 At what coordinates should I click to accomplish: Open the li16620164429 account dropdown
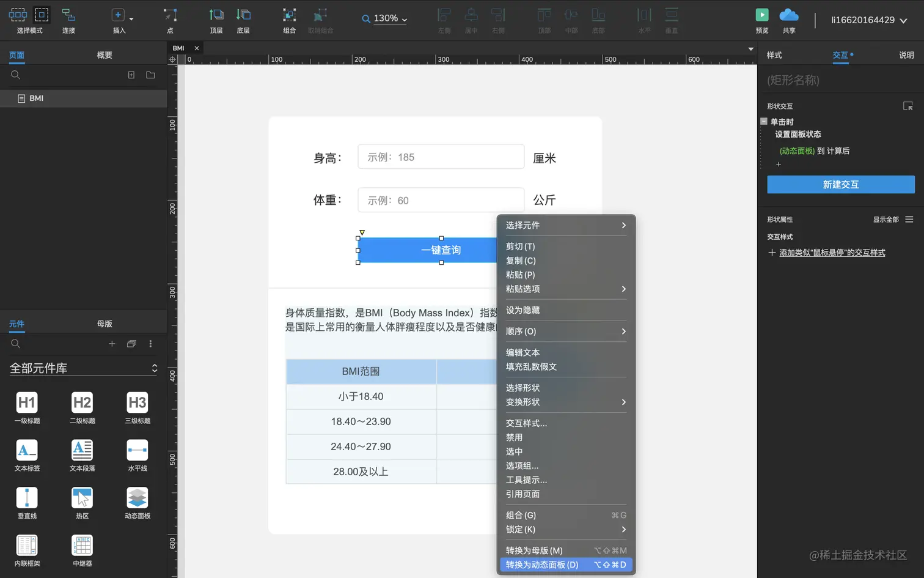click(x=868, y=20)
